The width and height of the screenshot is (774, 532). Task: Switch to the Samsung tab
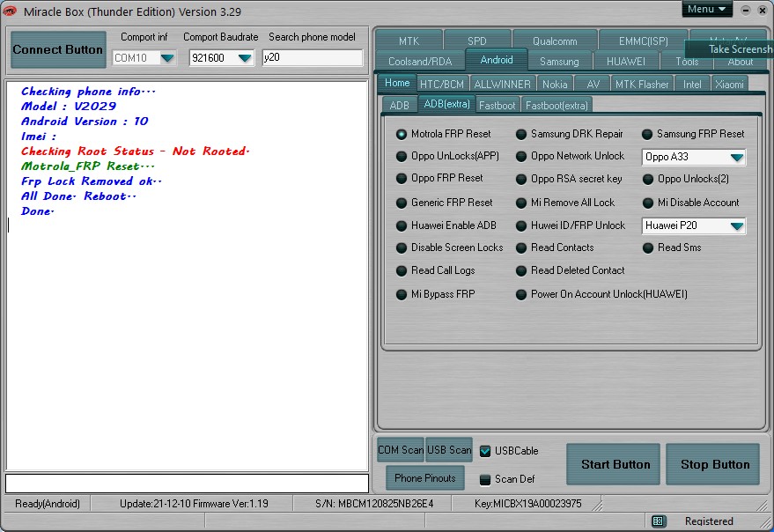click(559, 62)
